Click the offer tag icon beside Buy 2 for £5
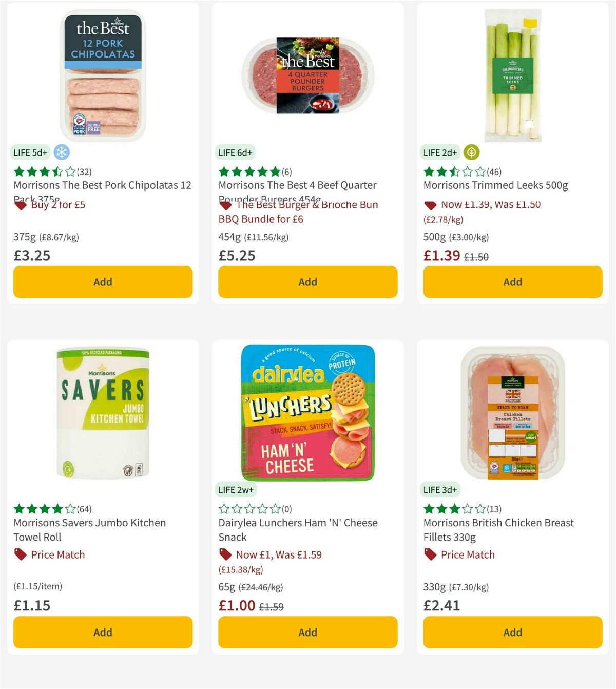The image size is (616, 689). [20, 205]
